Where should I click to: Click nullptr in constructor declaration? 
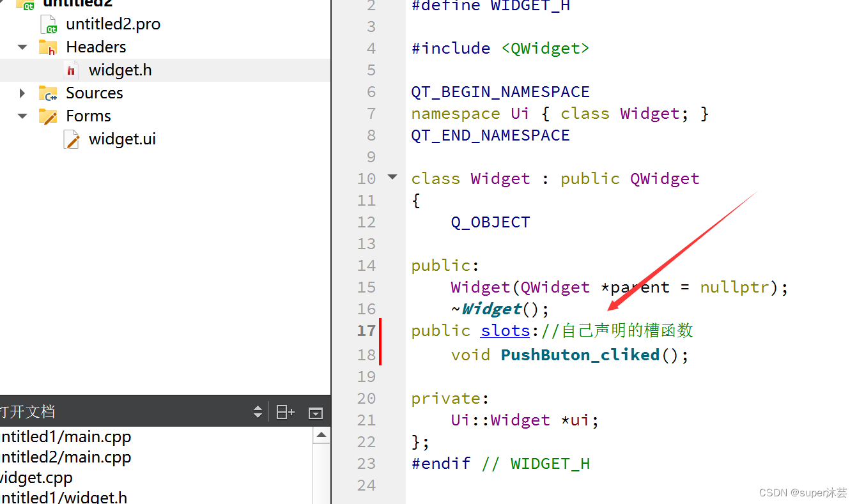click(735, 287)
